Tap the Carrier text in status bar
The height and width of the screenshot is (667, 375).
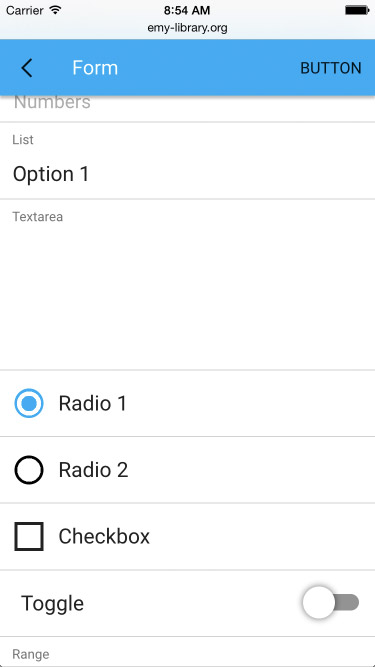(x=25, y=11)
